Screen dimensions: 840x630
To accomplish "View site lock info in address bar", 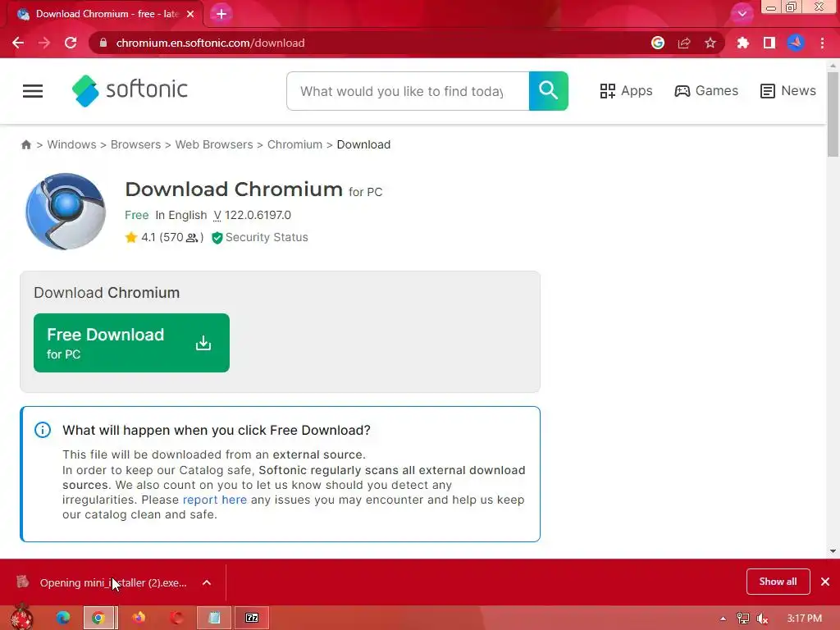I will pyautogui.click(x=103, y=43).
